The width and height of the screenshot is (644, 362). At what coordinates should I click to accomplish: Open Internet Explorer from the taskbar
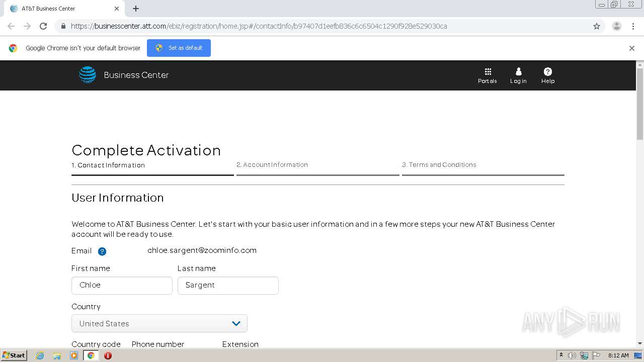click(x=40, y=355)
